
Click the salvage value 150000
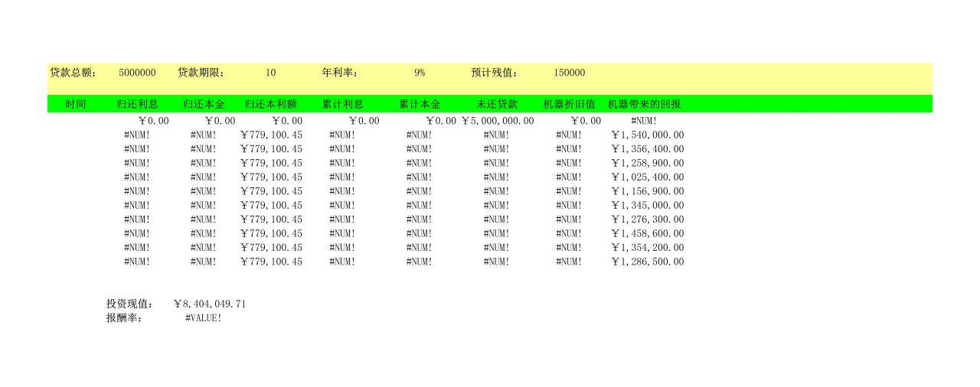point(569,73)
